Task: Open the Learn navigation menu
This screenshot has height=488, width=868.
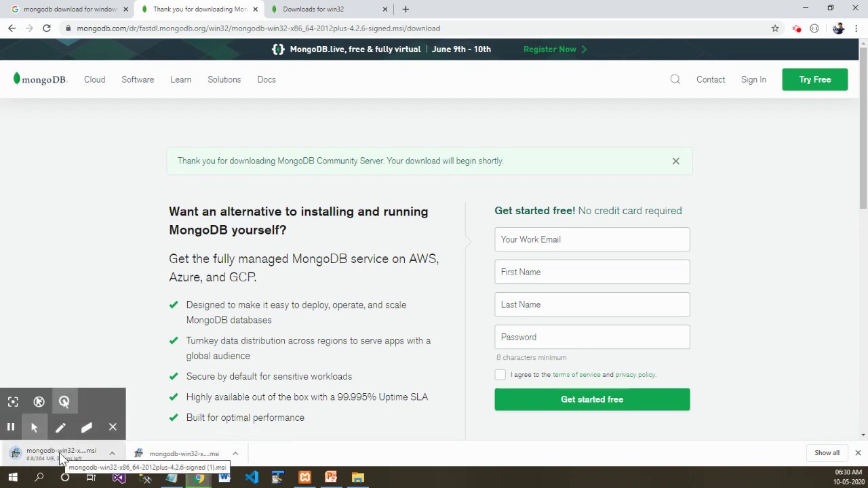Action: 180,79
